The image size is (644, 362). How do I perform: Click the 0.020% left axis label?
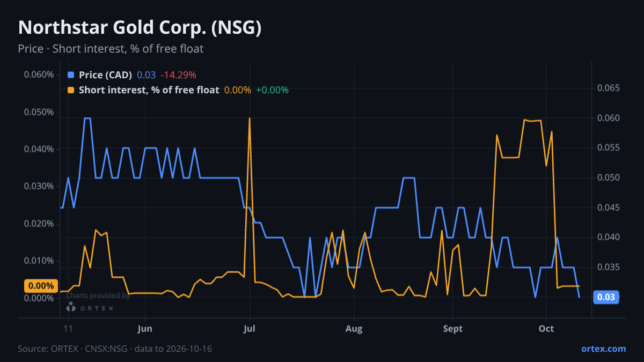click(x=39, y=224)
